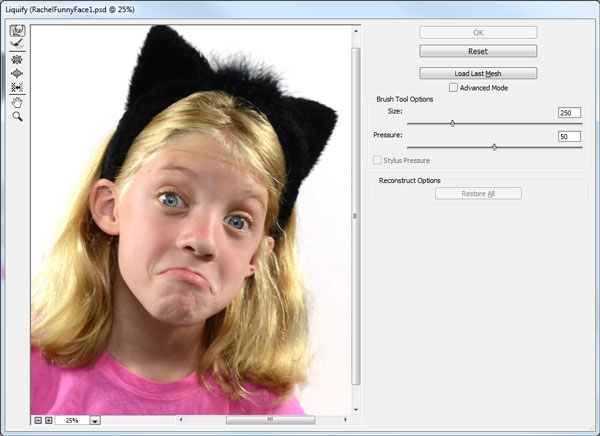Click the Reset button

(x=478, y=51)
